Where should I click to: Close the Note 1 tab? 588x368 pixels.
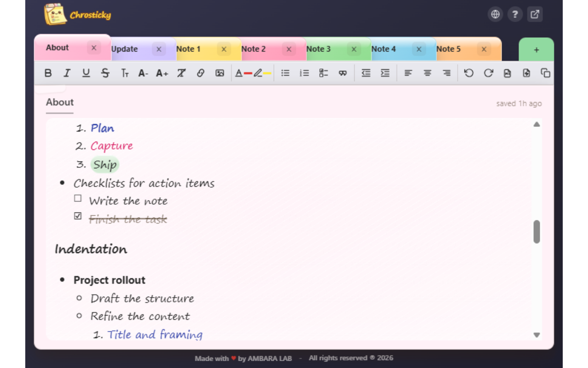(224, 49)
